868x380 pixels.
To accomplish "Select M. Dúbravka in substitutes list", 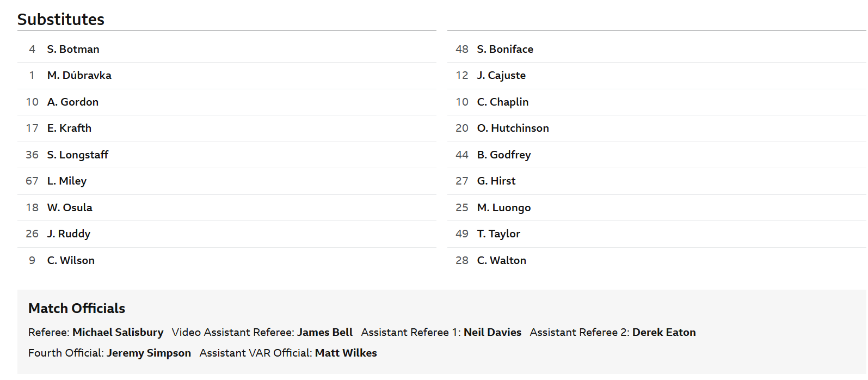I will click(x=79, y=75).
